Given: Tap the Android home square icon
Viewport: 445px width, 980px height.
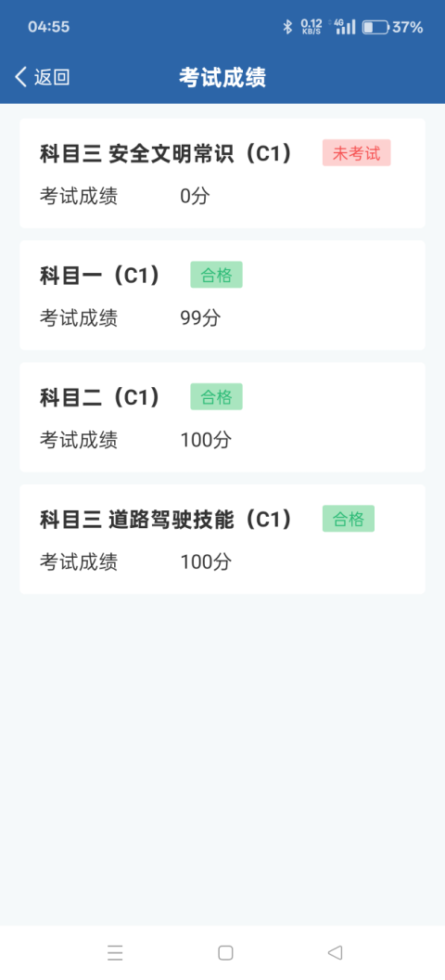Looking at the screenshot, I should pos(225,952).
